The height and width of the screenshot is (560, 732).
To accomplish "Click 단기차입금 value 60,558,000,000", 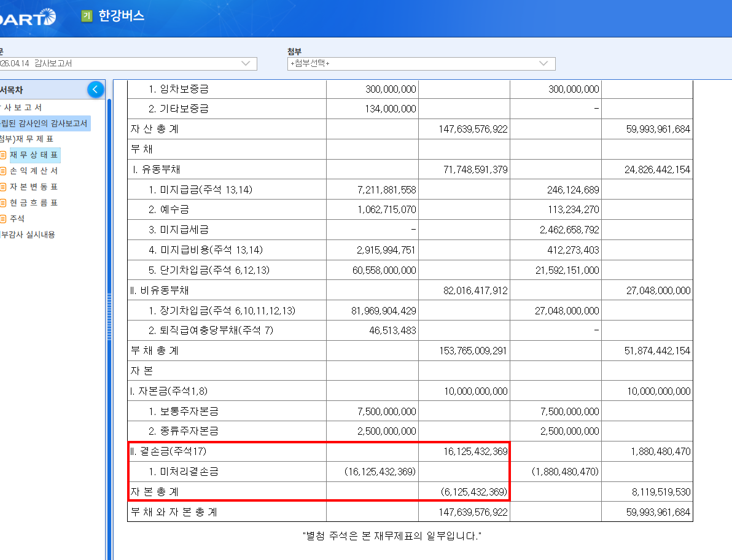I will coord(384,271).
